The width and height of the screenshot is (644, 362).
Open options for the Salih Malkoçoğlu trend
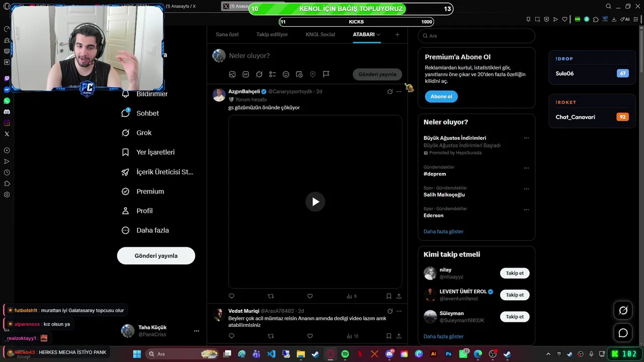coord(526,189)
